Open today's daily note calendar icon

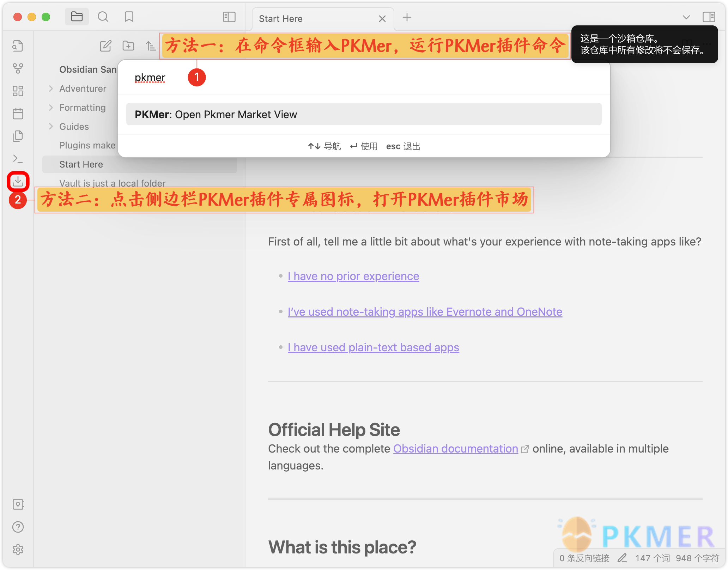pyautogui.click(x=18, y=114)
